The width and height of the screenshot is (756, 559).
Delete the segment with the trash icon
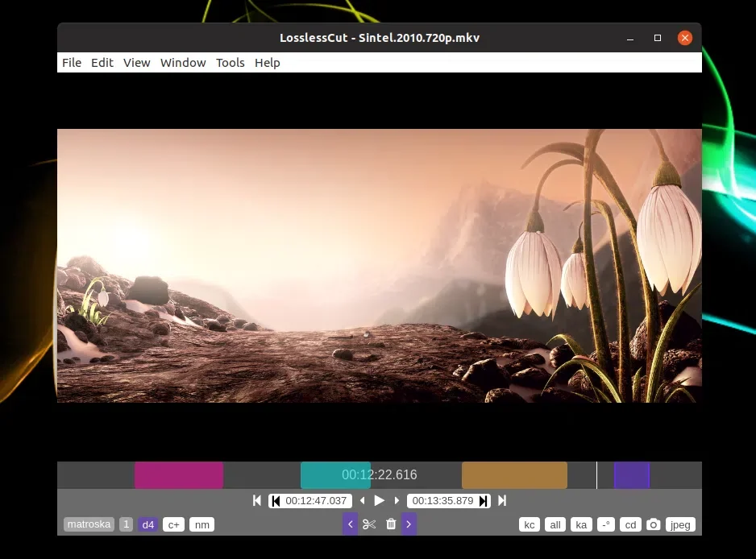click(x=391, y=524)
